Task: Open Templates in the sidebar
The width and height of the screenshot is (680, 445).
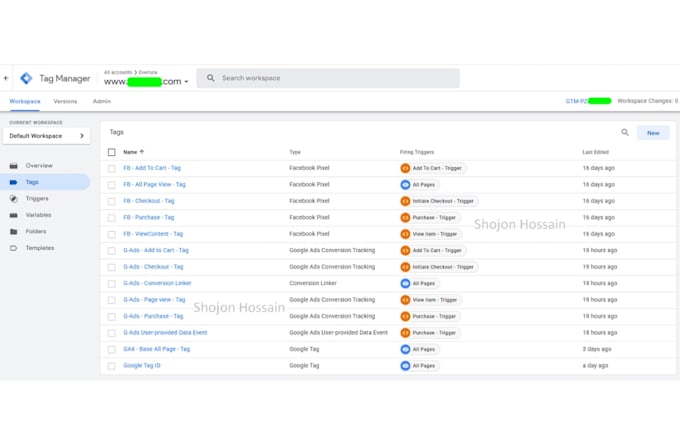Action: pos(40,248)
